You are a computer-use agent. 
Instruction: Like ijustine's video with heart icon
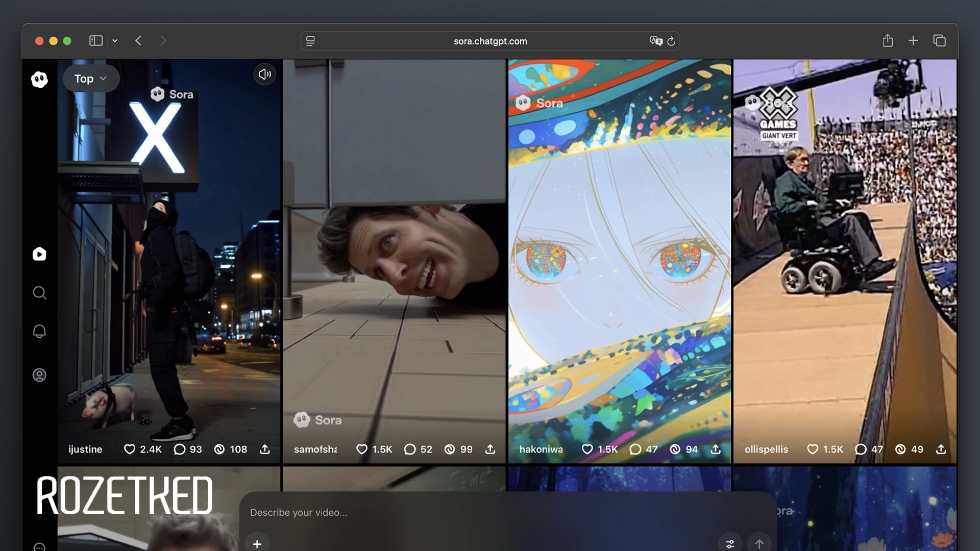(x=130, y=449)
